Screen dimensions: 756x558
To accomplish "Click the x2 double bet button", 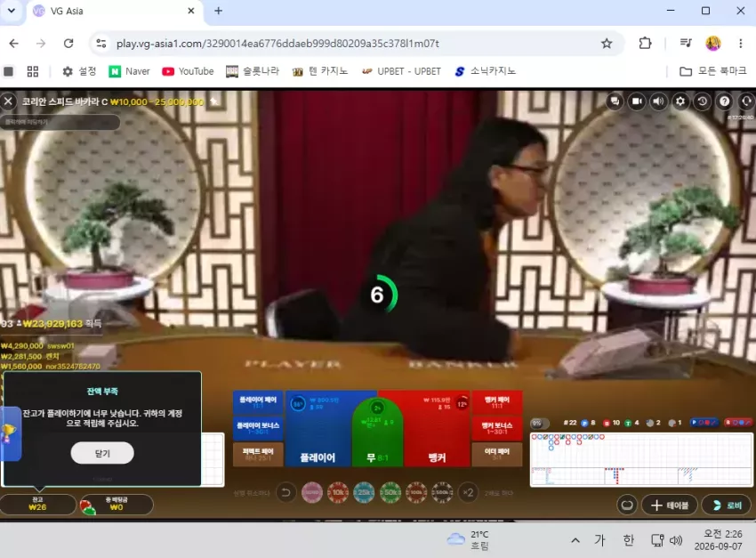I will (468, 493).
